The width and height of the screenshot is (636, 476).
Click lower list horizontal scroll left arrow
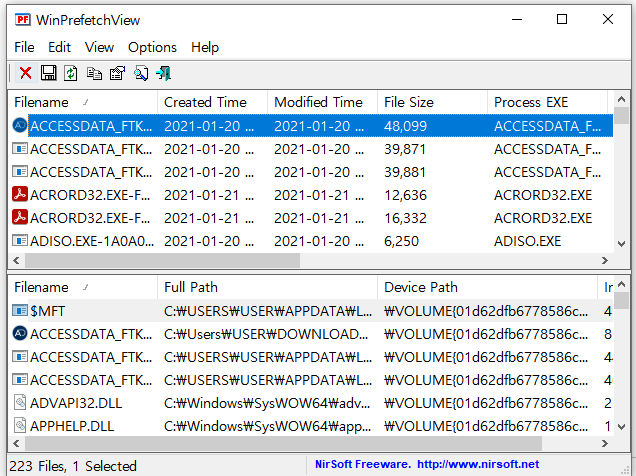[x=16, y=444]
